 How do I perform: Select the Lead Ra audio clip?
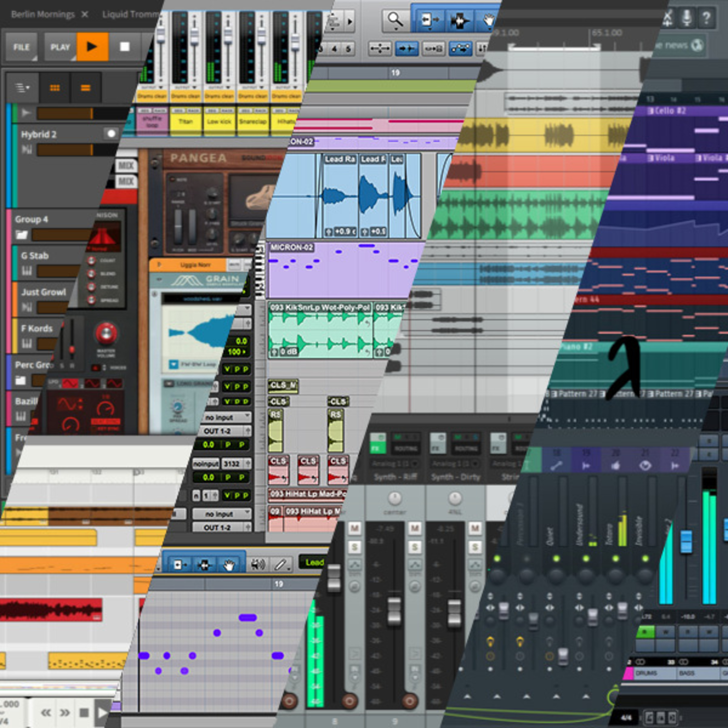pos(340,196)
